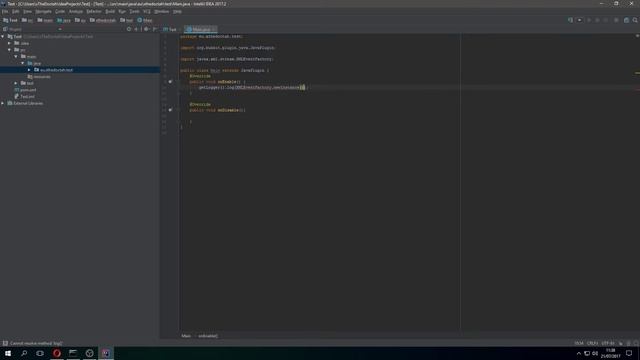Viewport: 640px width, 360px height.
Task: Expand the eu.athedoctah.test package arrow
Action: point(29,70)
